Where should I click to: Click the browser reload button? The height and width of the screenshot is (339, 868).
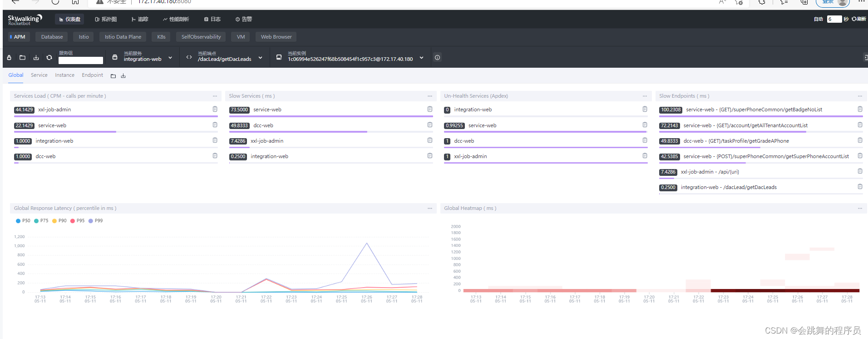tap(55, 2)
